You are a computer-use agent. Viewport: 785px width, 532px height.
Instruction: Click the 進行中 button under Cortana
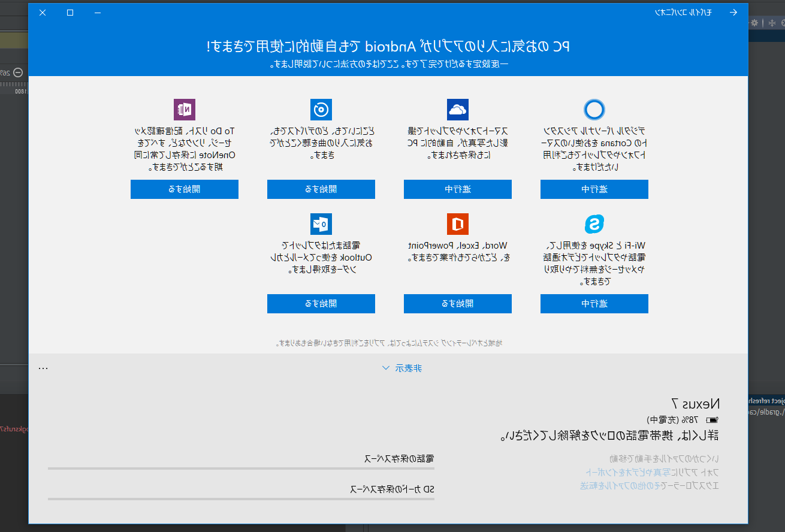click(x=594, y=189)
